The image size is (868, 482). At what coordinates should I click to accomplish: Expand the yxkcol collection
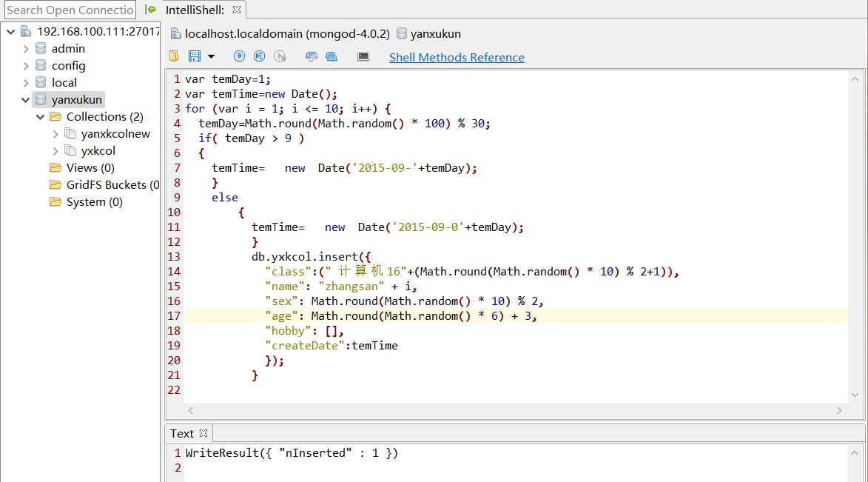tap(55, 151)
